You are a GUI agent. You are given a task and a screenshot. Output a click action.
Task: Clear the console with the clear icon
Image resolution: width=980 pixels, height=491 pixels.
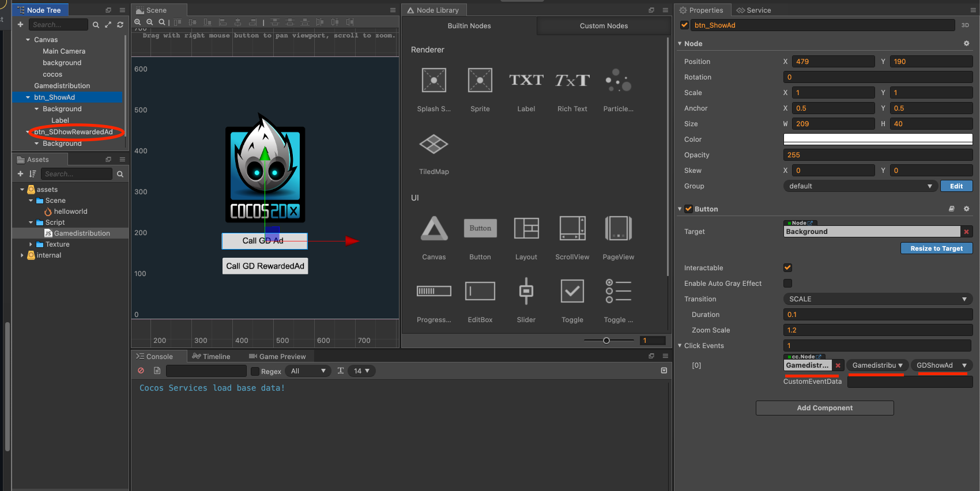141,371
